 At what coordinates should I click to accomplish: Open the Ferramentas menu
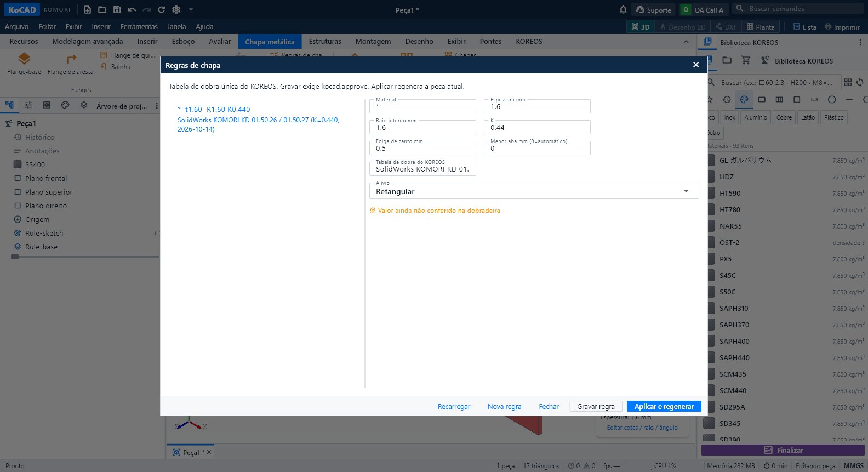click(x=139, y=26)
